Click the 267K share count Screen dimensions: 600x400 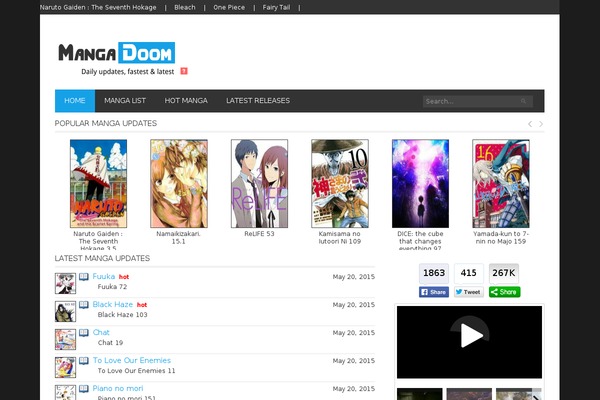click(504, 273)
